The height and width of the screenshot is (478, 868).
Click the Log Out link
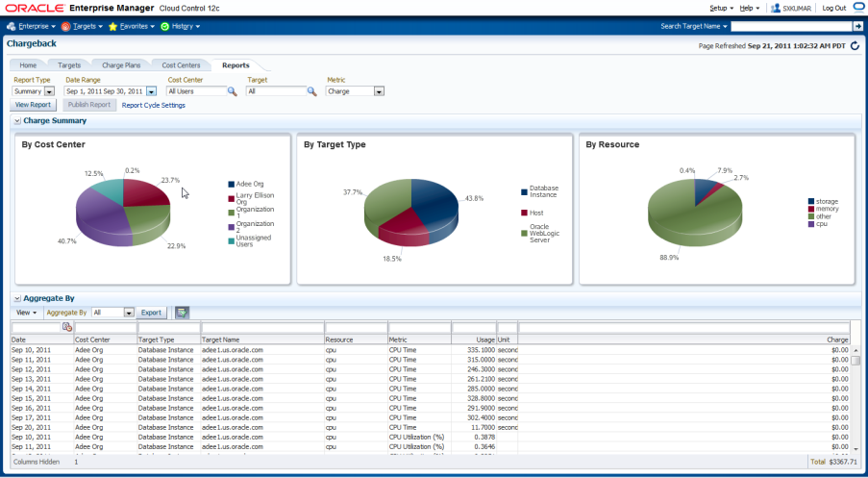[x=833, y=9]
